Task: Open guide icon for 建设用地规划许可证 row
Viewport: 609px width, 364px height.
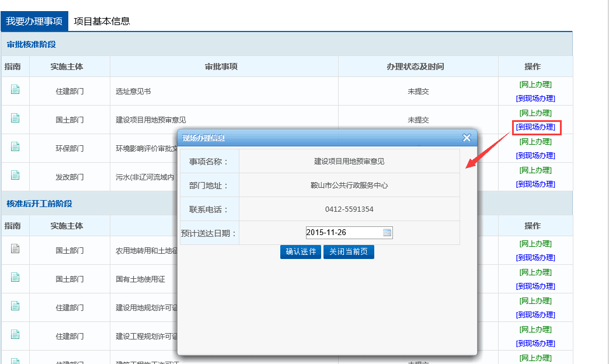Action: (x=15, y=306)
